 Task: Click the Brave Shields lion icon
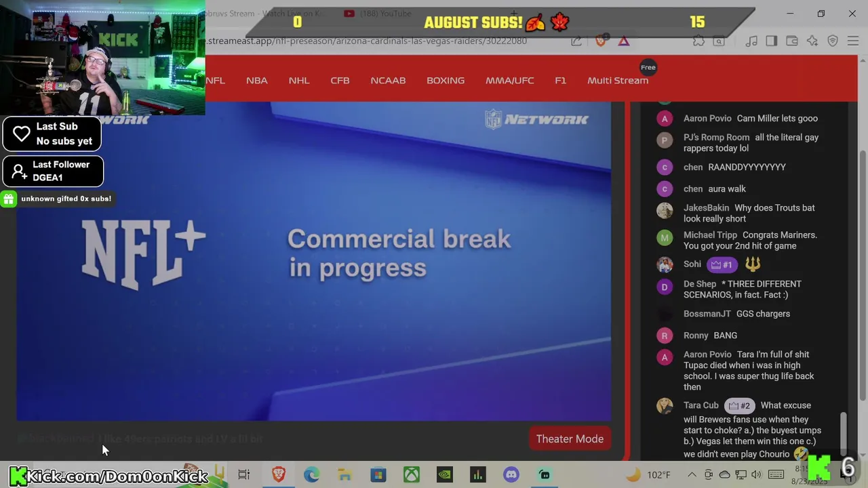point(600,41)
